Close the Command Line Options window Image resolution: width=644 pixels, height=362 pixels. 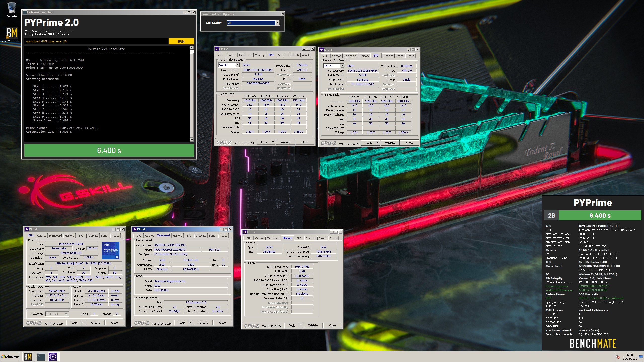282,14
